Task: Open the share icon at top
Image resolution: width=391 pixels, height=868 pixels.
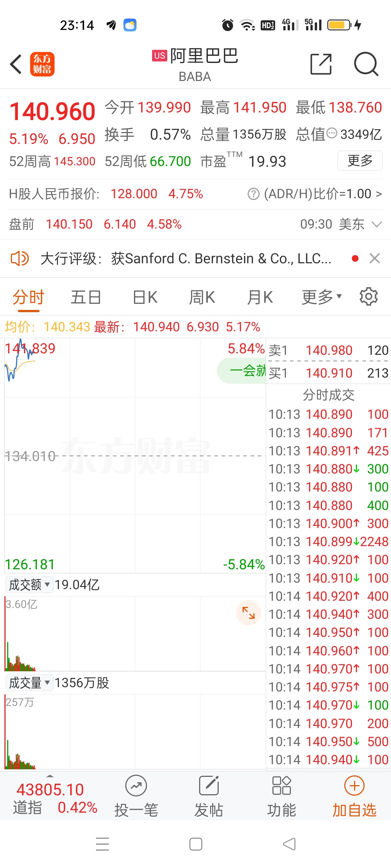Action: click(321, 64)
